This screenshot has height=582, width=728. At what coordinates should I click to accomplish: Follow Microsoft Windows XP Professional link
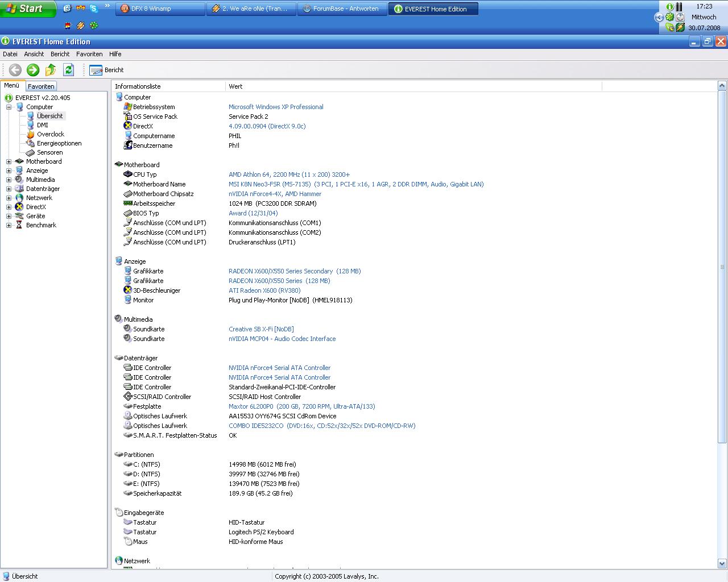pos(276,107)
